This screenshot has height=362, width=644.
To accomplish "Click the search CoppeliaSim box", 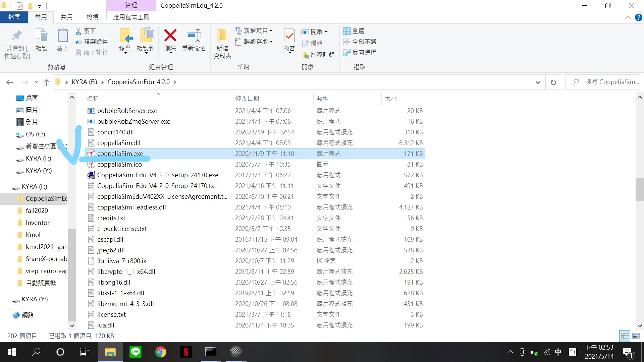I will (x=602, y=82).
